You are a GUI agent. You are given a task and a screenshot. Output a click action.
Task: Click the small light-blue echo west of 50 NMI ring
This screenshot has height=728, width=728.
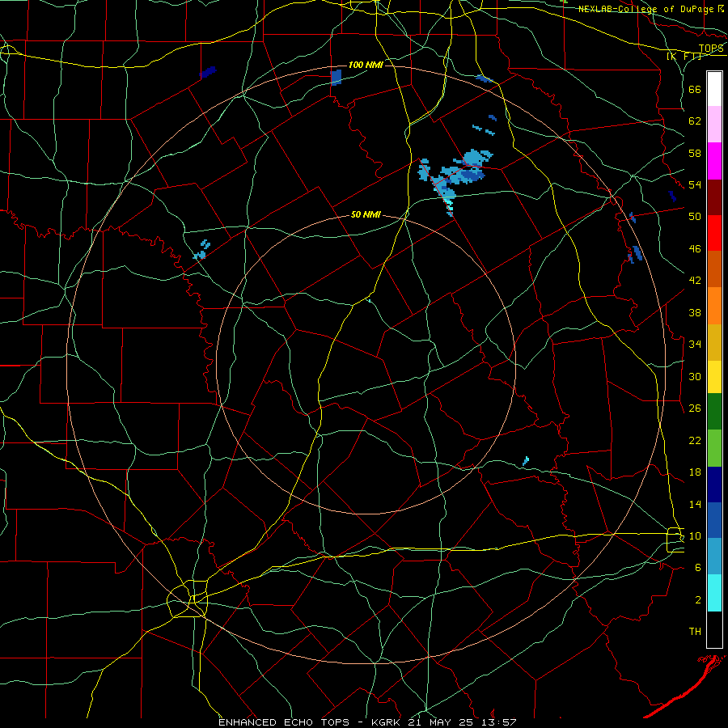[x=201, y=250]
